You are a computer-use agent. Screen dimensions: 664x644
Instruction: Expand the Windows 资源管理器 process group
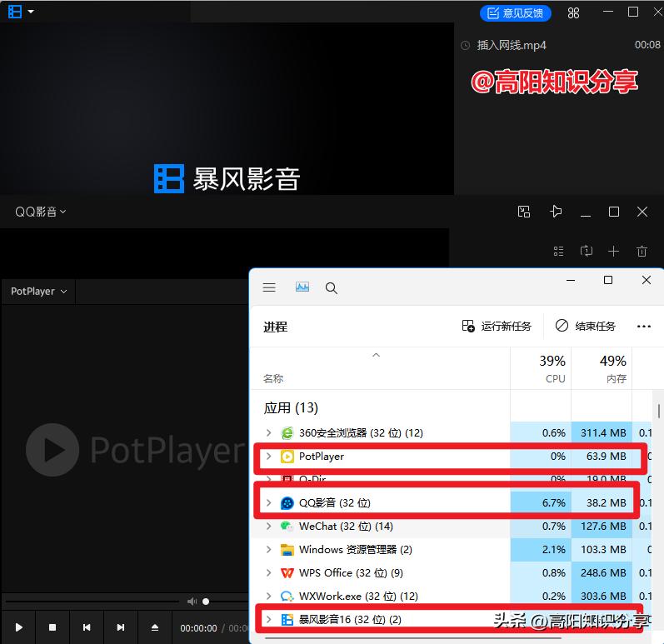pyautogui.click(x=268, y=549)
